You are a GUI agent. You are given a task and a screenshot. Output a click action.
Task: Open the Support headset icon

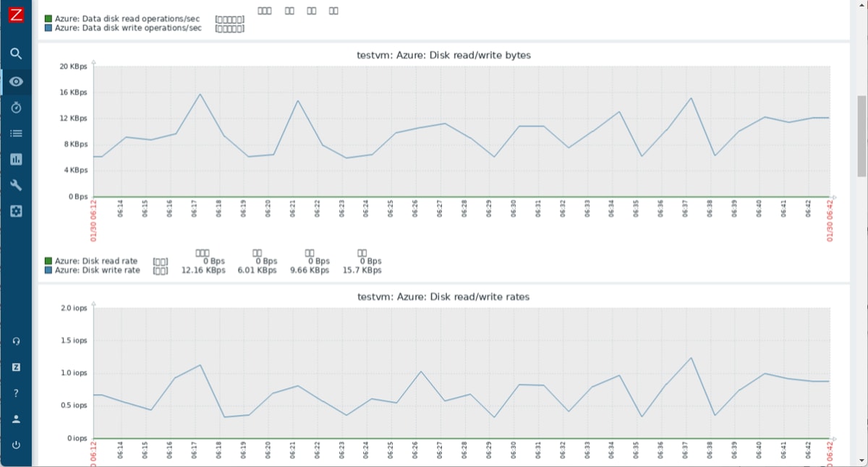[x=16, y=341]
